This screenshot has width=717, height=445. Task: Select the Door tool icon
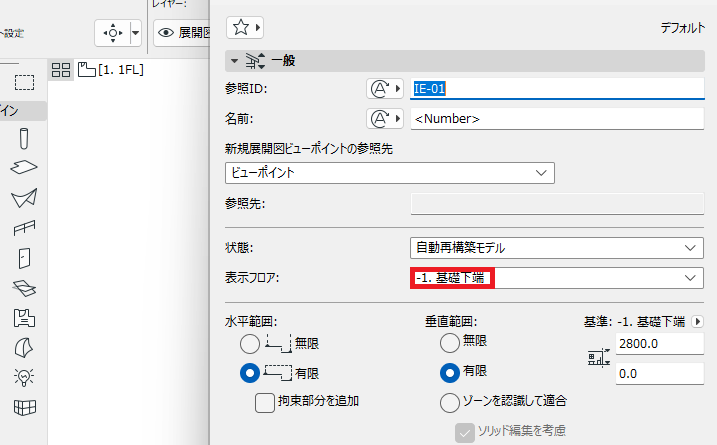(24, 258)
